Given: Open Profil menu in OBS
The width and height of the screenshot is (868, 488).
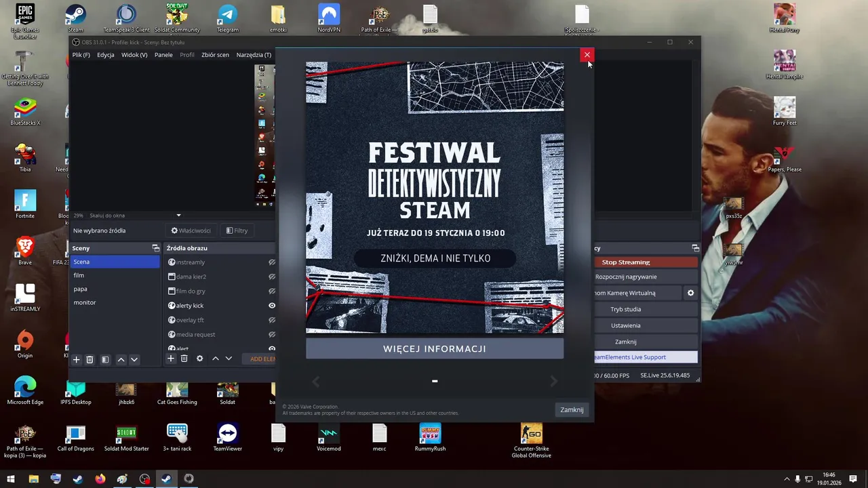Looking at the screenshot, I should (187, 55).
